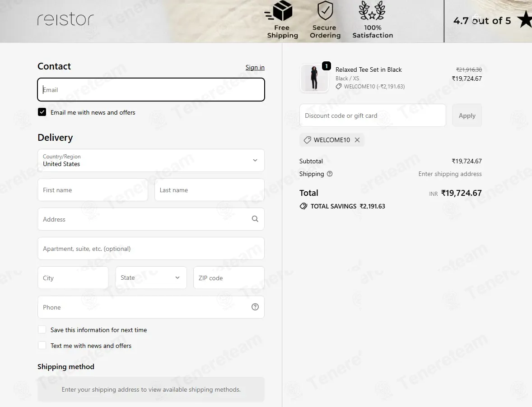Click the 'Enter shipping address' text

450,174
